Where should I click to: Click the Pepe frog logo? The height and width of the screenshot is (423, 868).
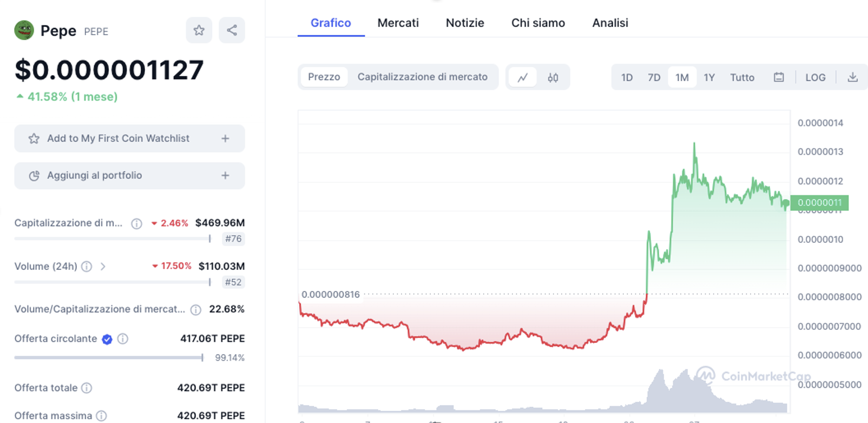(x=24, y=30)
